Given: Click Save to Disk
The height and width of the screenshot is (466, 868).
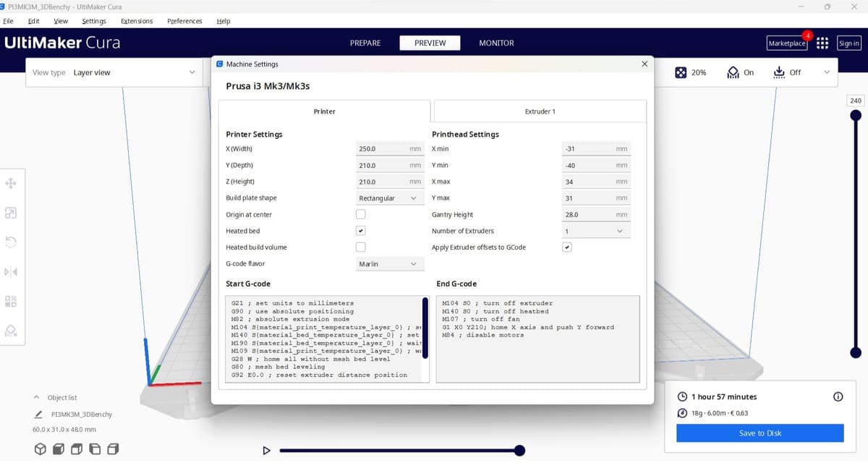Looking at the screenshot, I should pyautogui.click(x=760, y=433).
